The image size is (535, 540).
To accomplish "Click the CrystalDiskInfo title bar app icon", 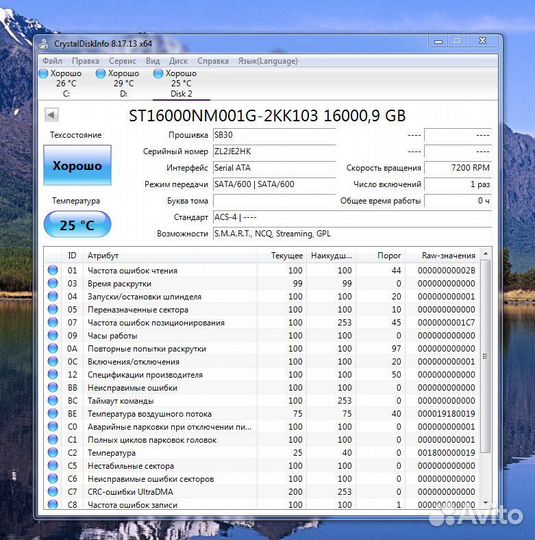I will (x=44, y=44).
